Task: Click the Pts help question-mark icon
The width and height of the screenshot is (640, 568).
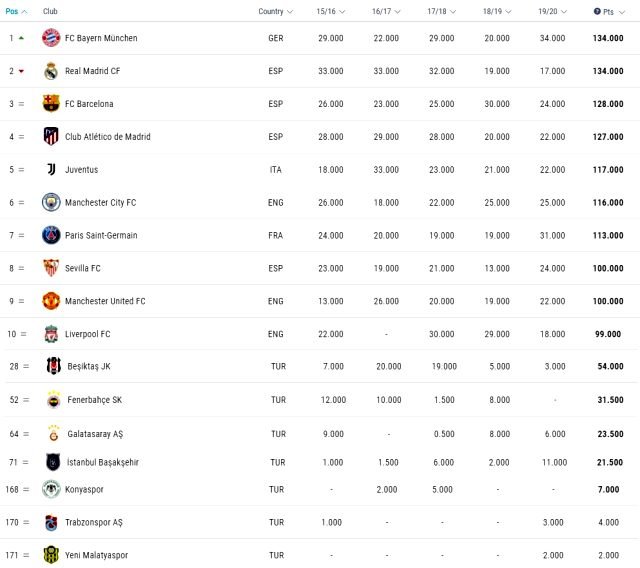Action: coord(597,12)
